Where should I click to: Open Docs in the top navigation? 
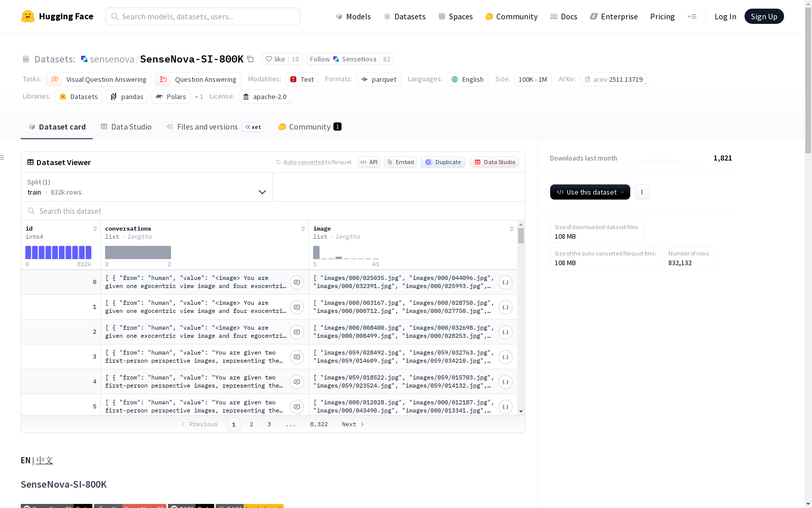564,16
